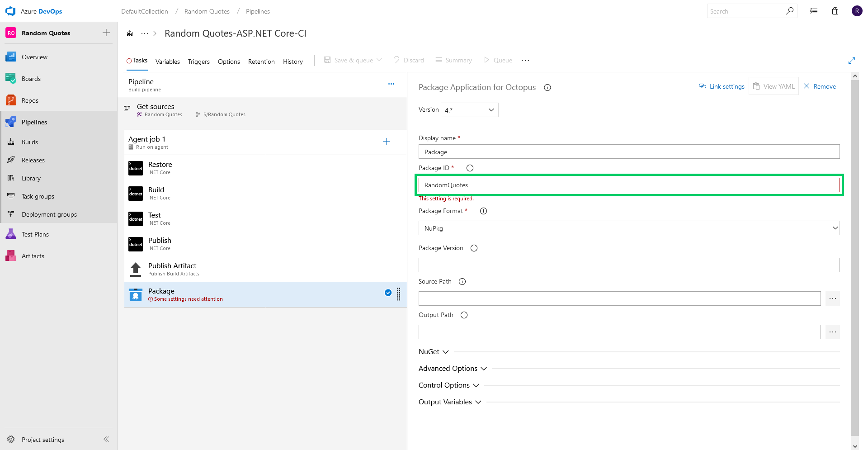The height and width of the screenshot is (450, 868).
Task: Switch to the History tab
Action: point(293,62)
